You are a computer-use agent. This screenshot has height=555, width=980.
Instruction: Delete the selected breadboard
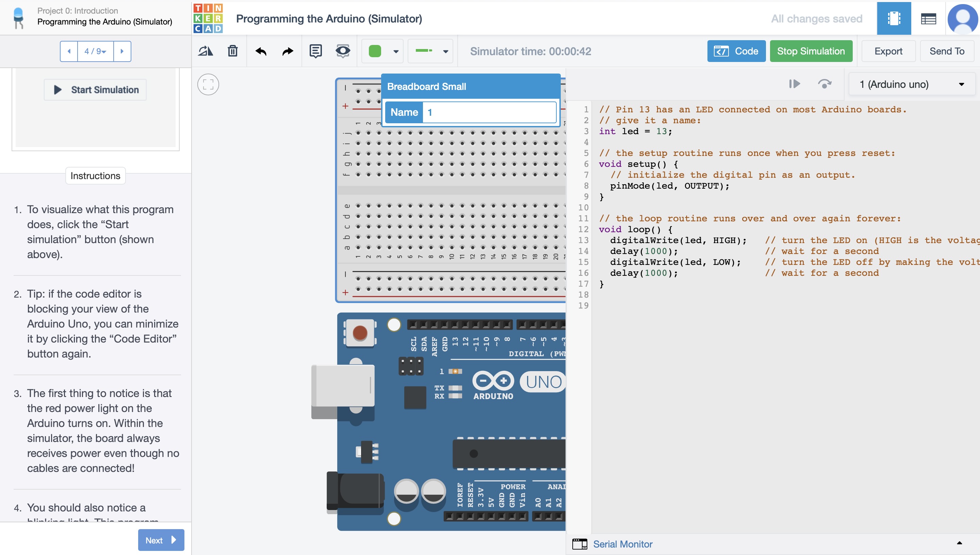click(233, 51)
